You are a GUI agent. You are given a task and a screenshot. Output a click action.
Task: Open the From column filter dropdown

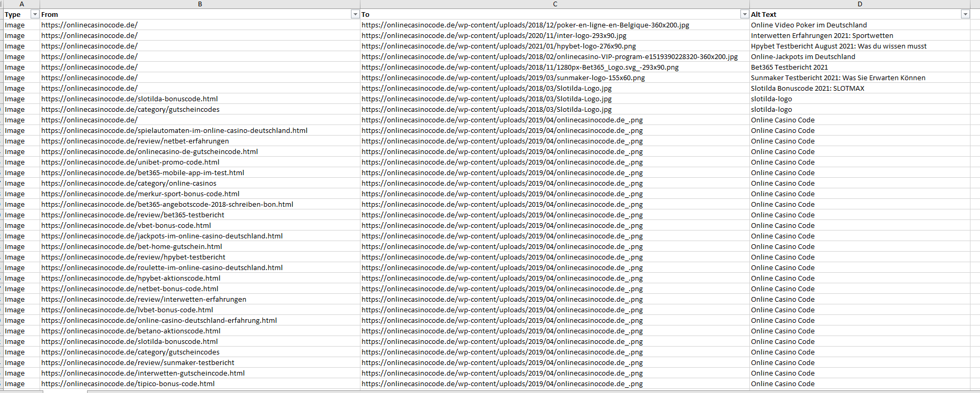tap(355, 14)
